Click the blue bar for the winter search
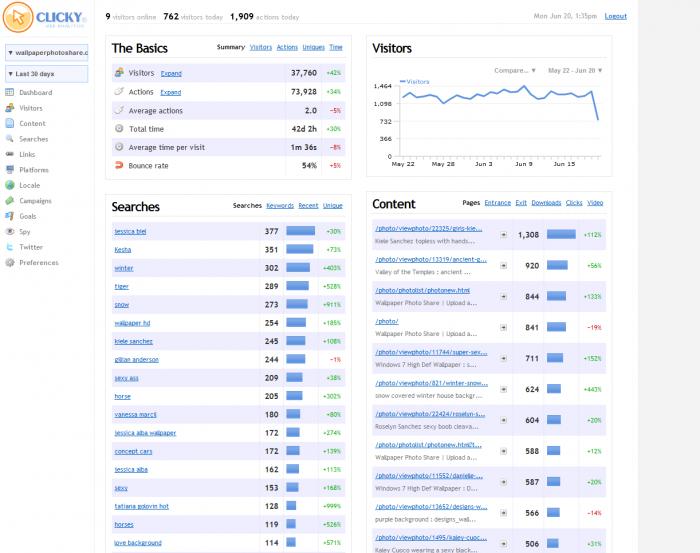This screenshot has height=553, width=700. point(299,268)
